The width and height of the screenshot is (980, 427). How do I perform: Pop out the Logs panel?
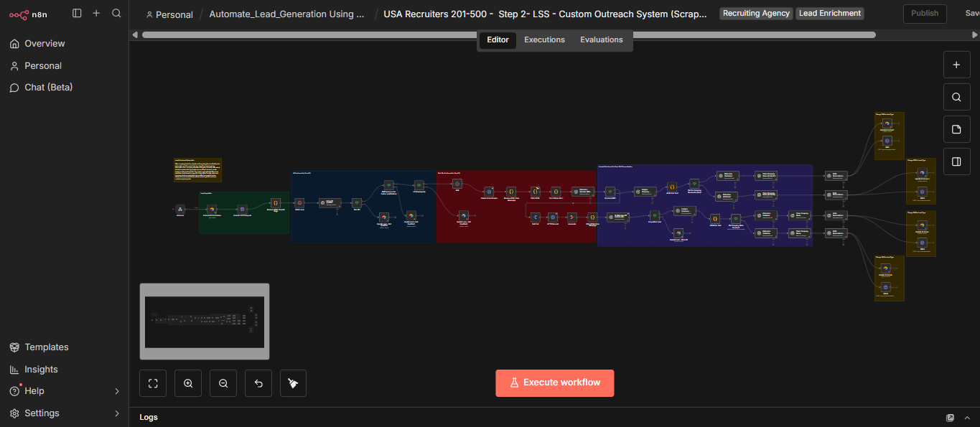click(x=950, y=418)
